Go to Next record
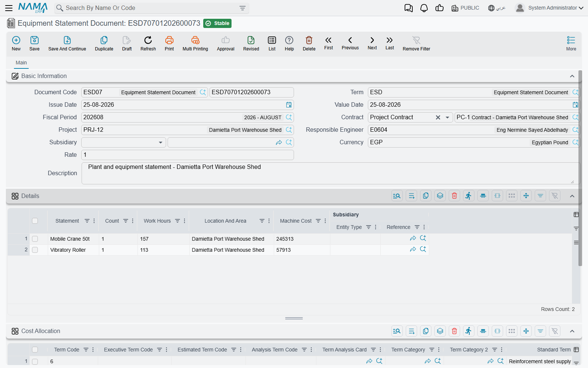The width and height of the screenshot is (588, 368). point(372,43)
